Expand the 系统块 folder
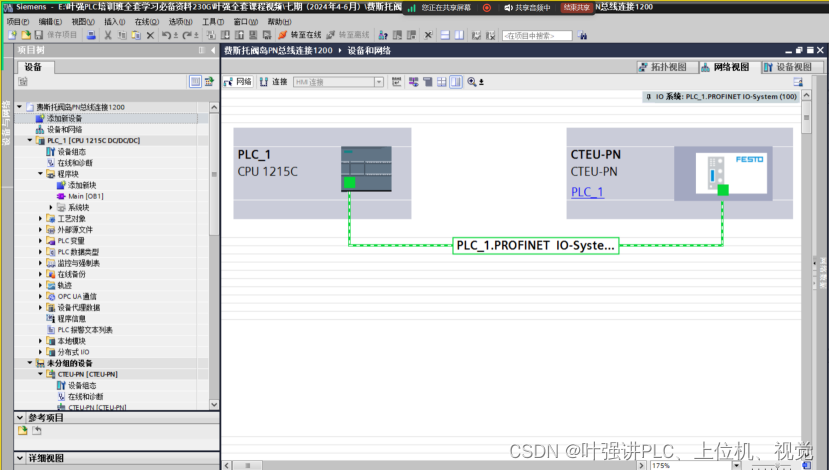829x470 pixels. pyautogui.click(x=51, y=207)
